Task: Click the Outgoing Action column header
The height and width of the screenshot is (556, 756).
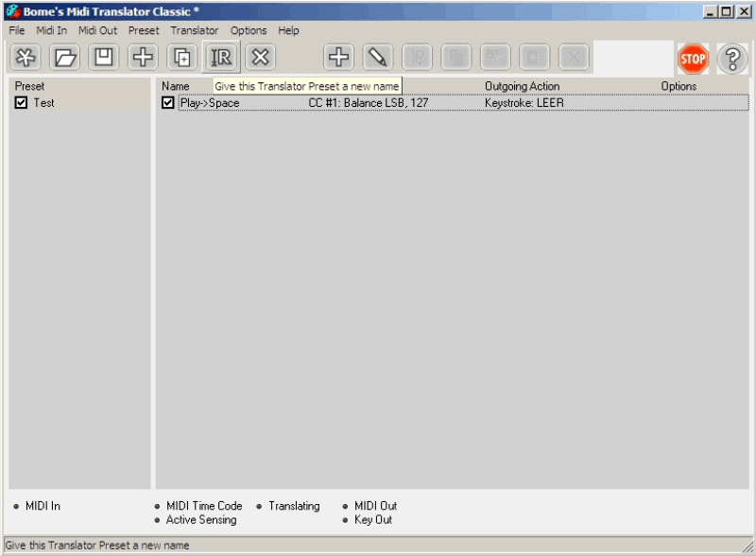Action: (522, 86)
